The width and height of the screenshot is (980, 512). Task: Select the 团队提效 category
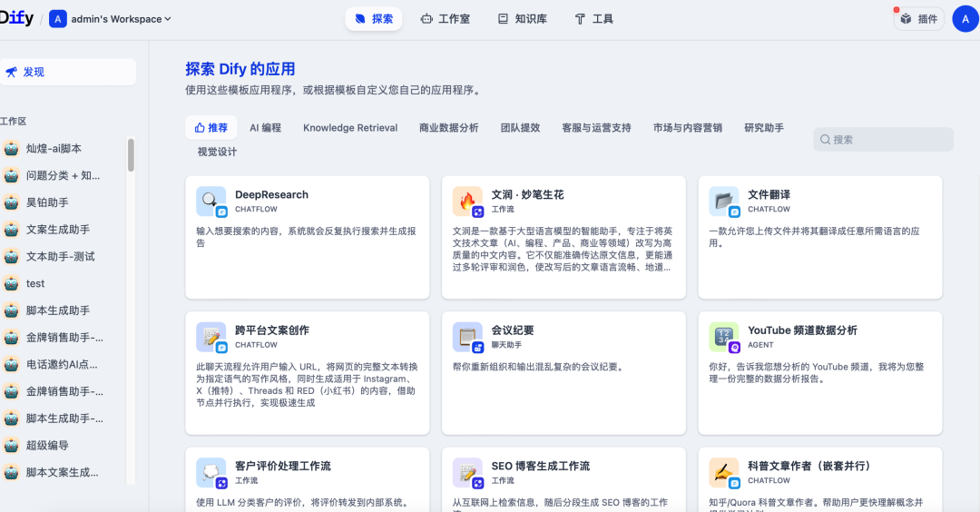click(x=520, y=127)
